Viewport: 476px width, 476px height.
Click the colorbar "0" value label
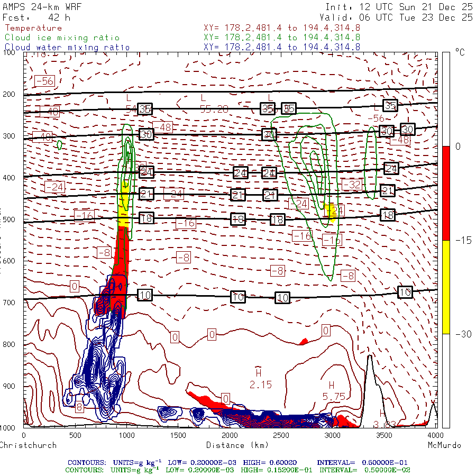(458, 147)
